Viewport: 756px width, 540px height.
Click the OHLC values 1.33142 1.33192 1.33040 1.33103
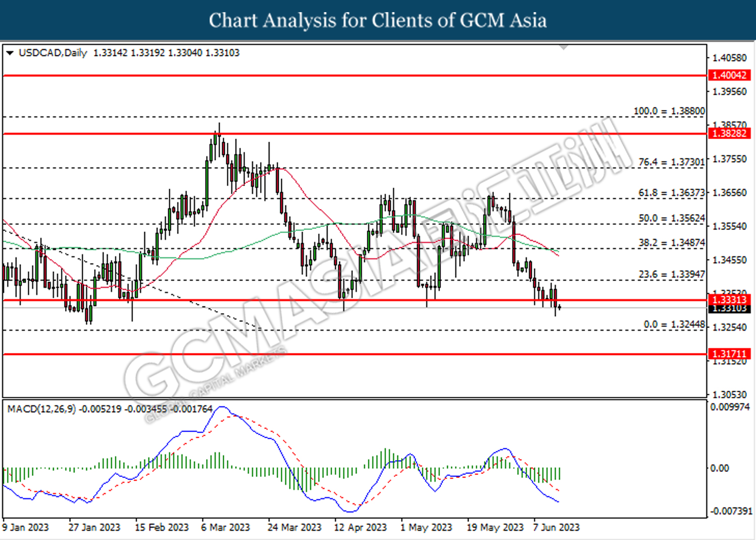(x=166, y=53)
